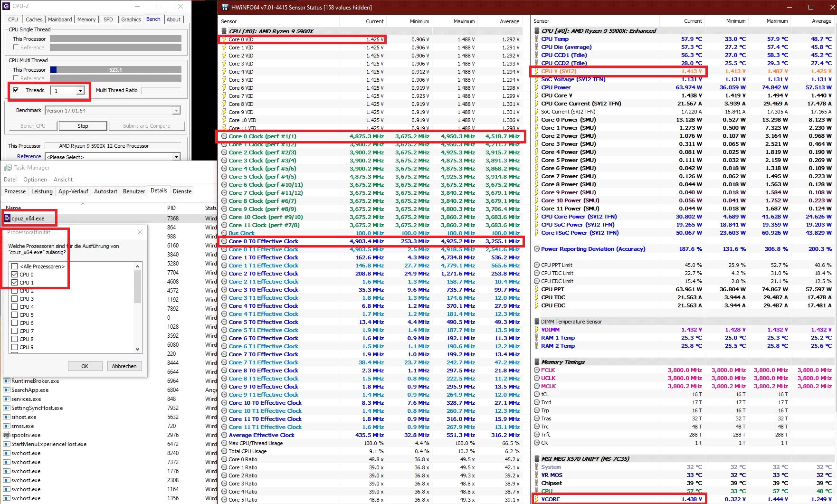Open the Graphics tab in CPU-Z
Screen dimensions: 837x504
[131, 19]
